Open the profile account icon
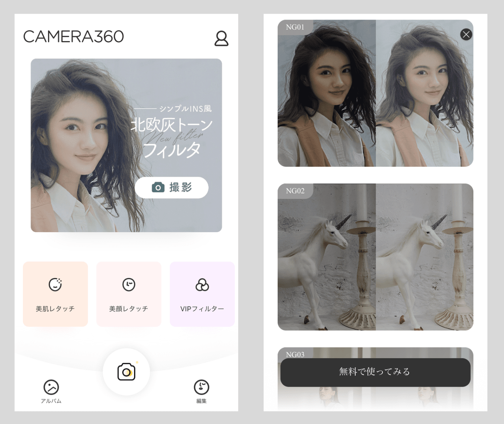504x424 pixels. tap(221, 38)
